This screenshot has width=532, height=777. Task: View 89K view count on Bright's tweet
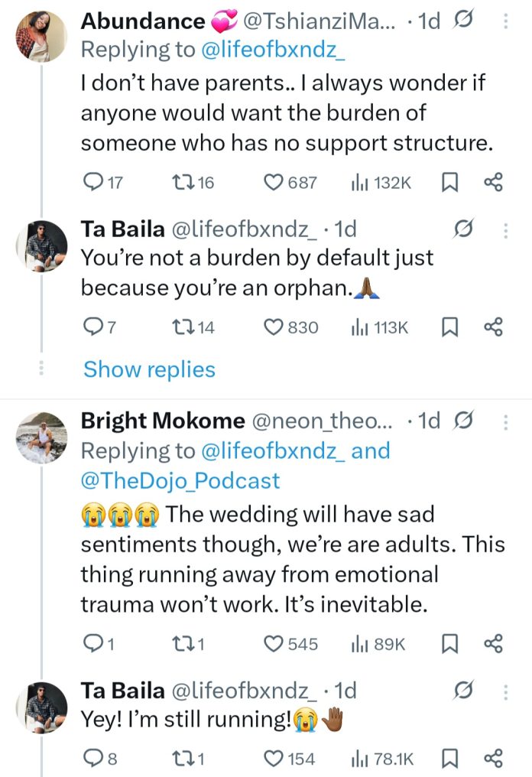[378, 644]
